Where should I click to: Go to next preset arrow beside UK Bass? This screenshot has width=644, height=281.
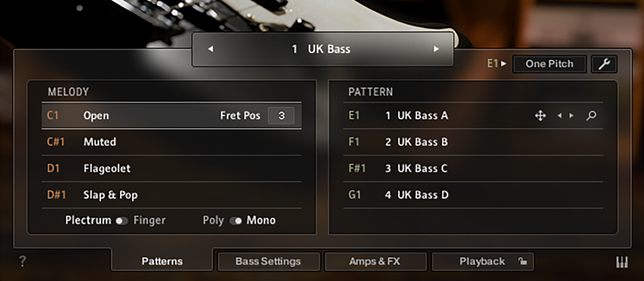436,49
